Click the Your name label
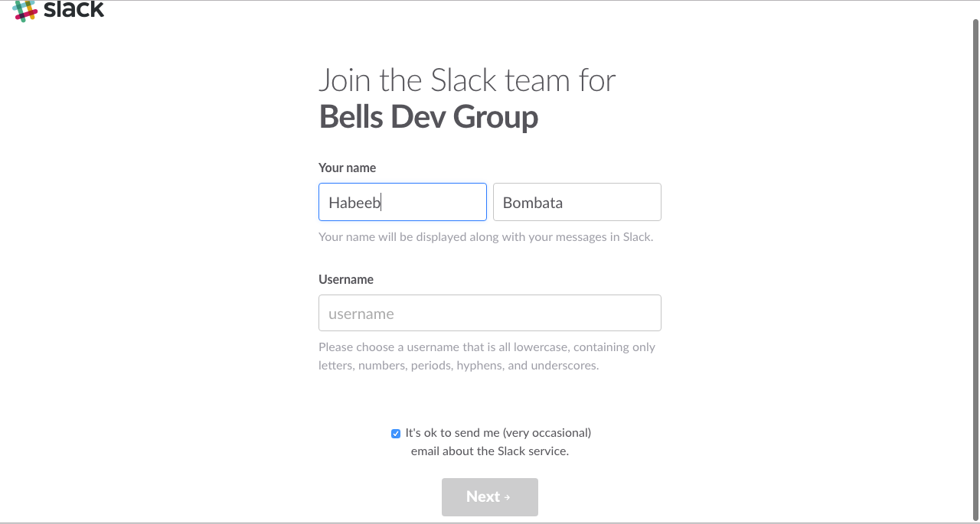The width and height of the screenshot is (980, 524). coord(347,168)
